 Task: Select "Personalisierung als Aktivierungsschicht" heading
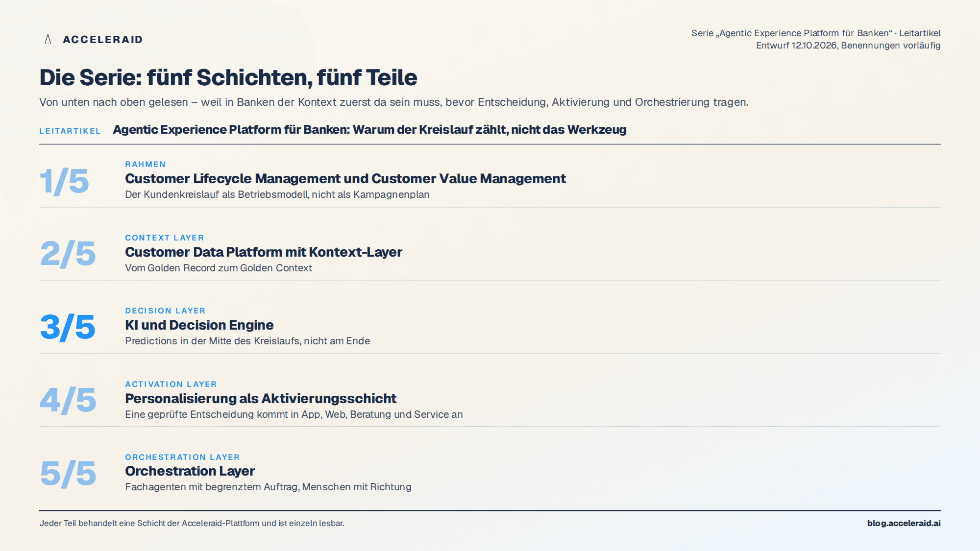coord(261,399)
